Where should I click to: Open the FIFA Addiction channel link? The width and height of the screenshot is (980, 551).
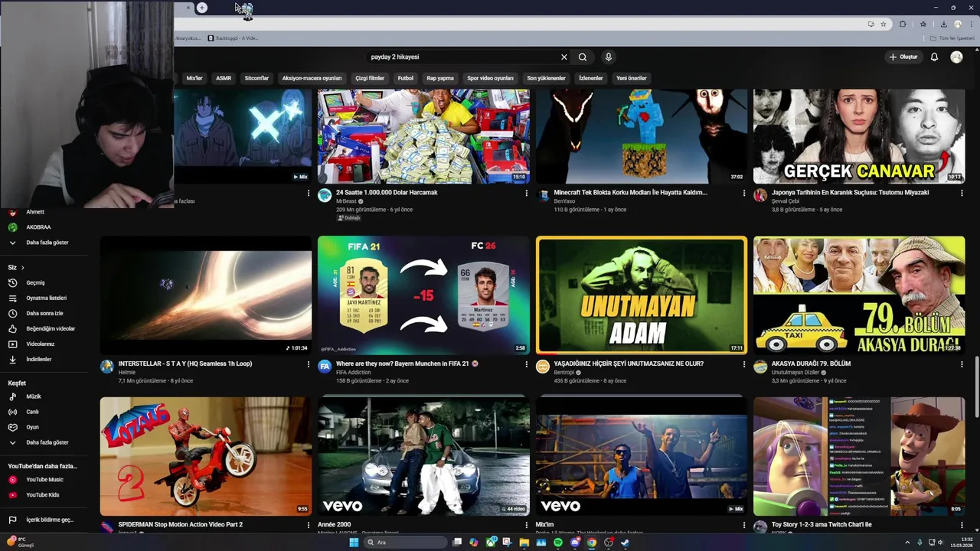353,372
